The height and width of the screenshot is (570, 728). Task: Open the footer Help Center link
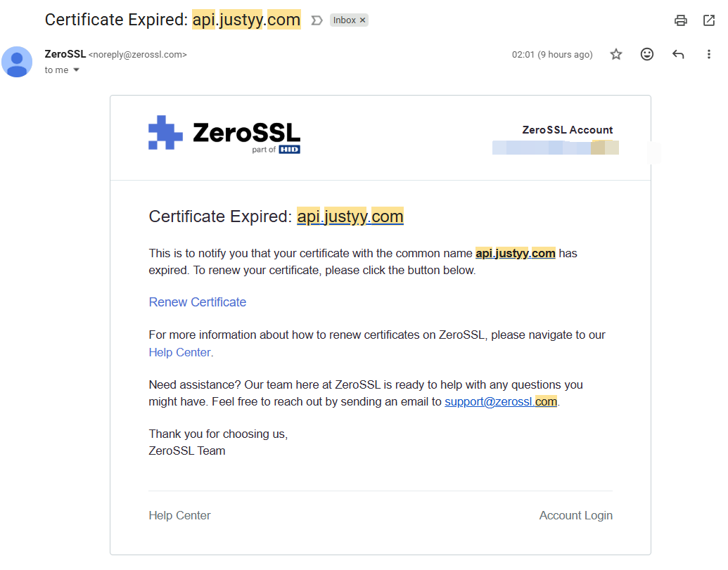coord(179,515)
